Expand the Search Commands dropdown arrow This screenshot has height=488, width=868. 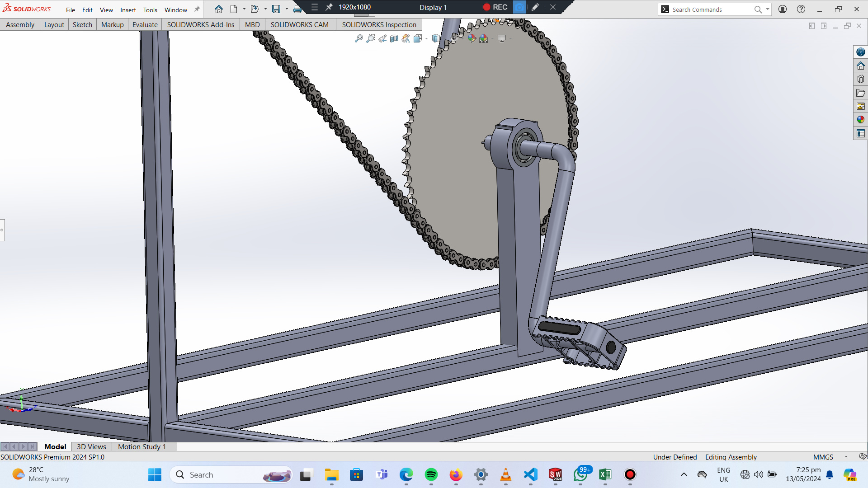point(768,9)
